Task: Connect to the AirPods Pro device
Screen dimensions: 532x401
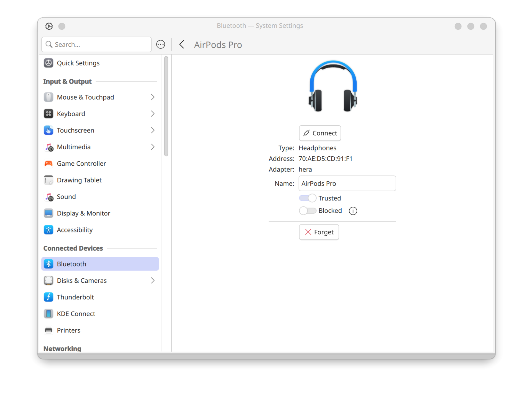Action: 320,133
